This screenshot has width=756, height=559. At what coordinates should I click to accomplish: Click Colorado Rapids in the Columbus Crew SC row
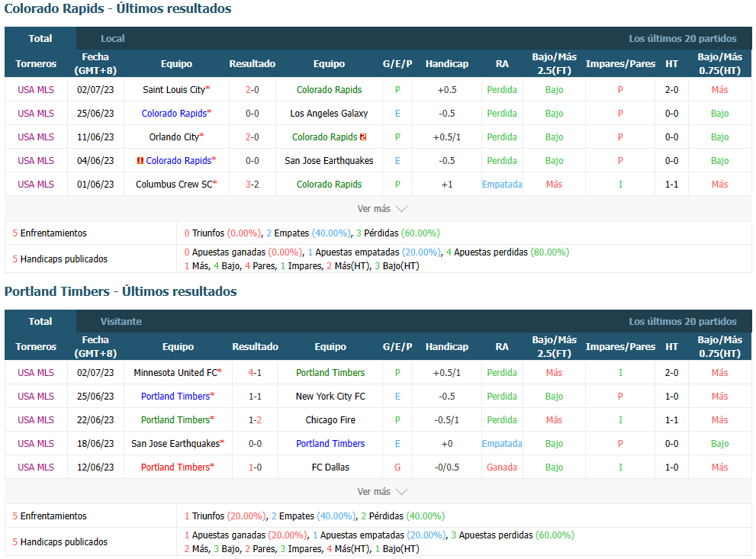[329, 185]
